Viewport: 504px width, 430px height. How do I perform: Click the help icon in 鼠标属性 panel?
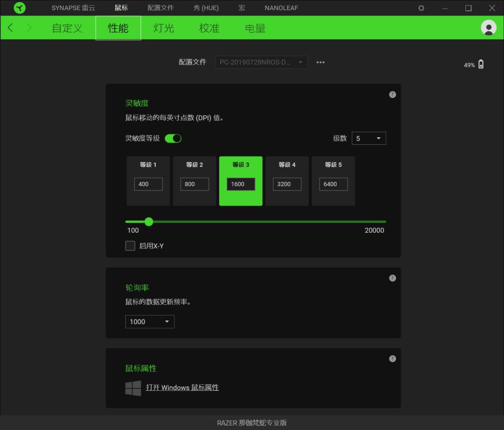coord(392,359)
